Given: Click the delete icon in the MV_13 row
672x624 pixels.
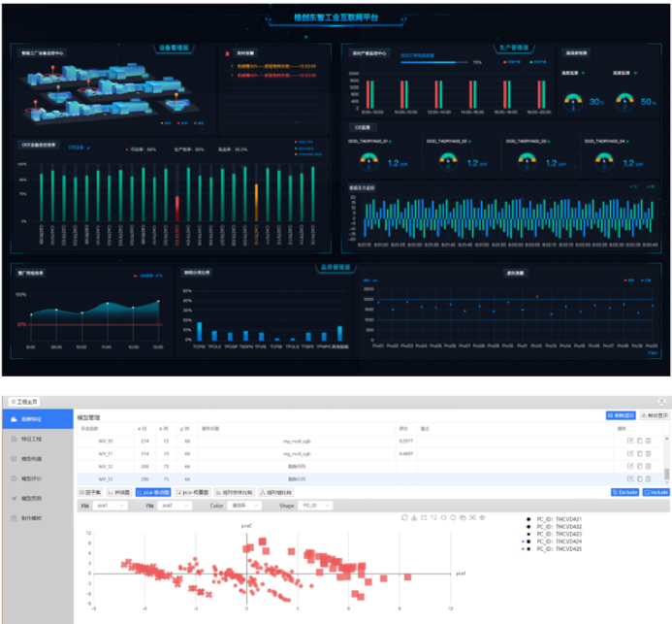Looking at the screenshot, I should click(x=650, y=478).
